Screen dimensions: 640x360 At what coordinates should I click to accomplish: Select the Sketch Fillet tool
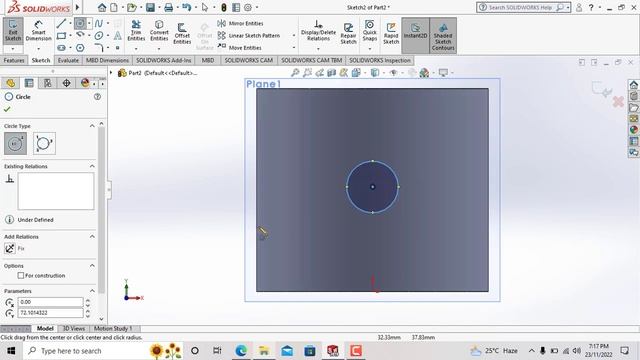coord(99,48)
